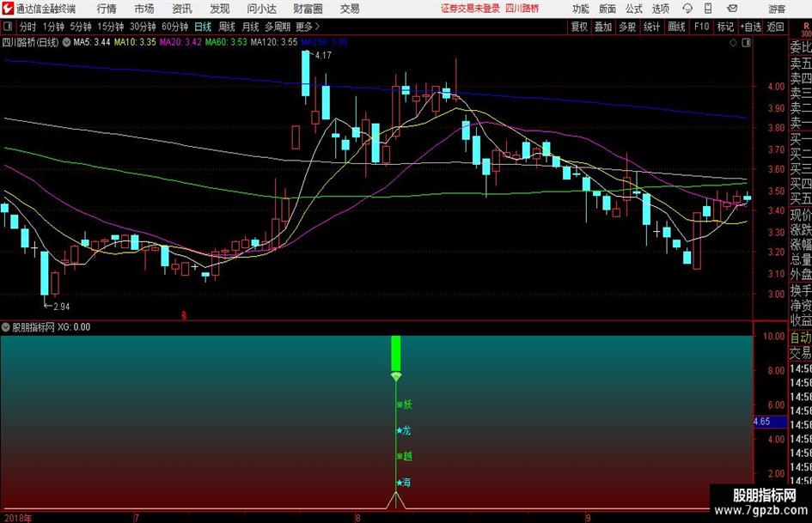812x523 pixels.
Task: Click the 4.17 high price label
Action: click(x=322, y=55)
